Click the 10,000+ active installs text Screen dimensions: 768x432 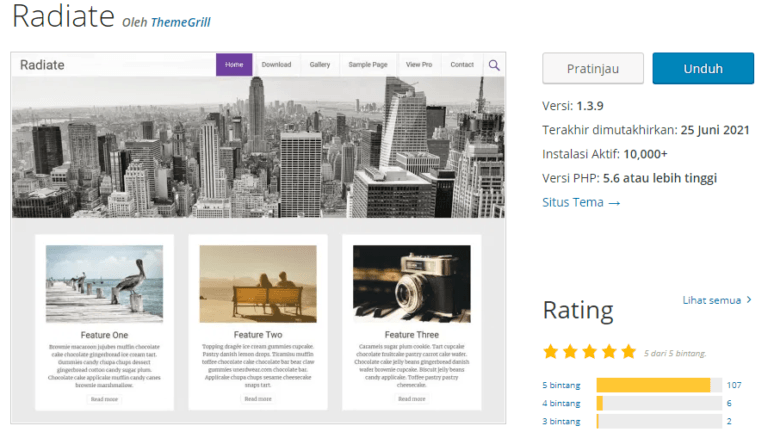coord(645,154)
